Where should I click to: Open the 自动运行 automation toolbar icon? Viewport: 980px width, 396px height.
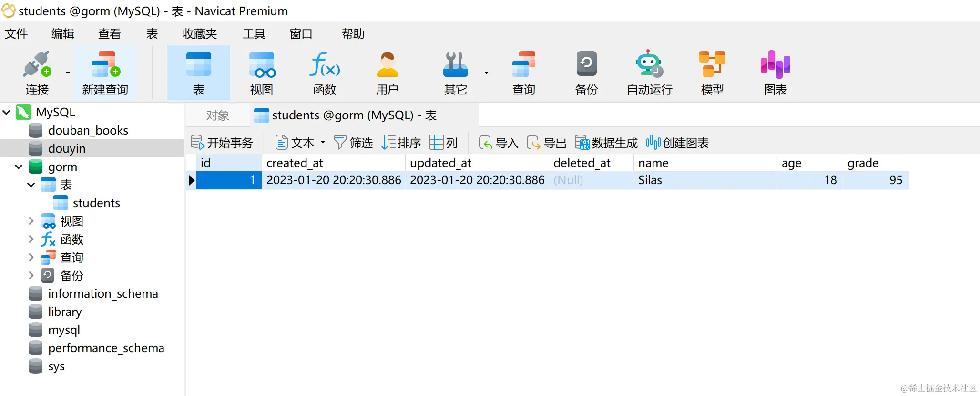pyautogui.click(x=649, y=73)
